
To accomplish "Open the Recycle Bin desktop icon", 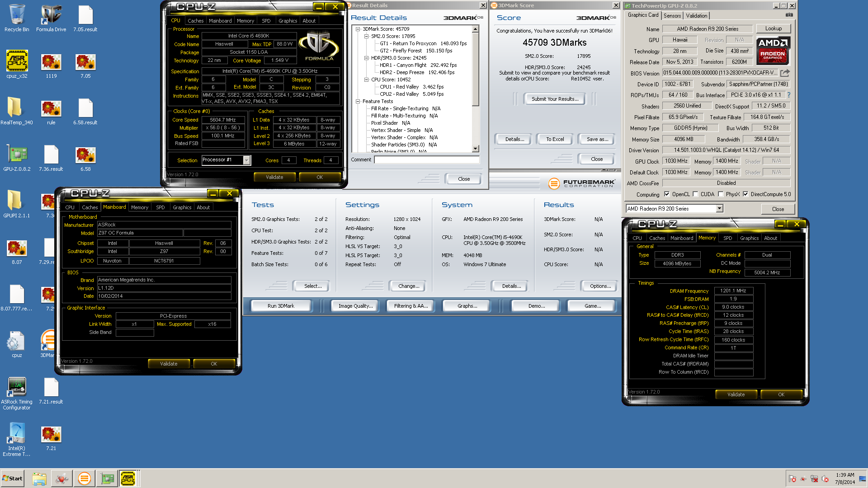I will click(x=17, y=18).
